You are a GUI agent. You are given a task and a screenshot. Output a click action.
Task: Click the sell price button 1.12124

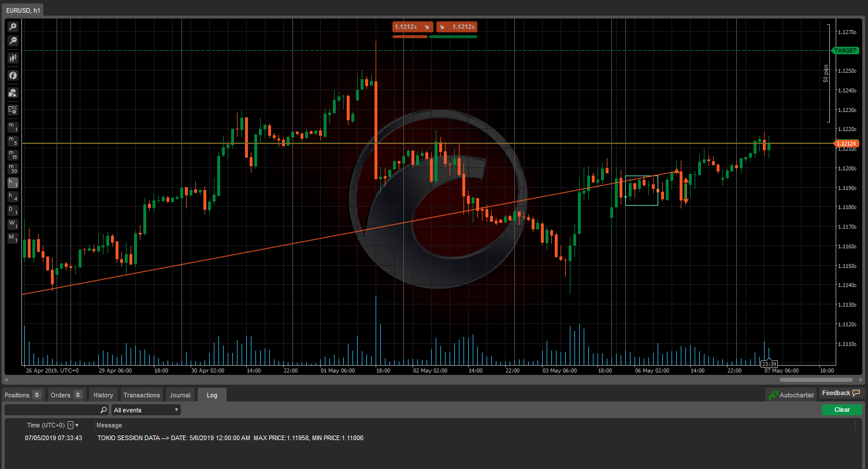tap(413, 27)
